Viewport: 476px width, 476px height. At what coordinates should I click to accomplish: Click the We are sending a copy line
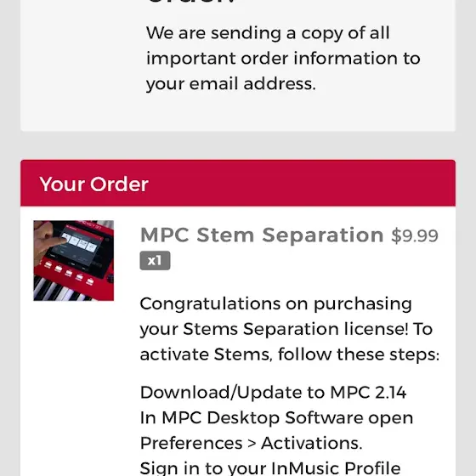click(268, 33)
